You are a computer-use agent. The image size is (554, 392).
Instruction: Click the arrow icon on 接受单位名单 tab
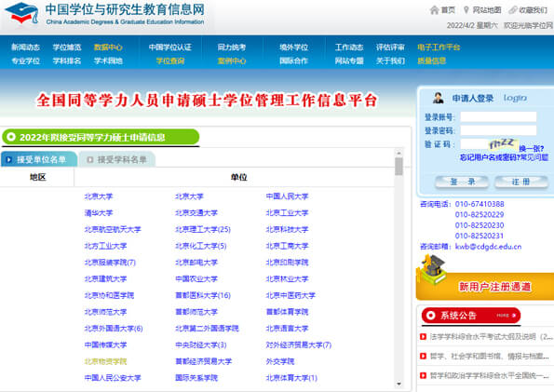(8, 160)
